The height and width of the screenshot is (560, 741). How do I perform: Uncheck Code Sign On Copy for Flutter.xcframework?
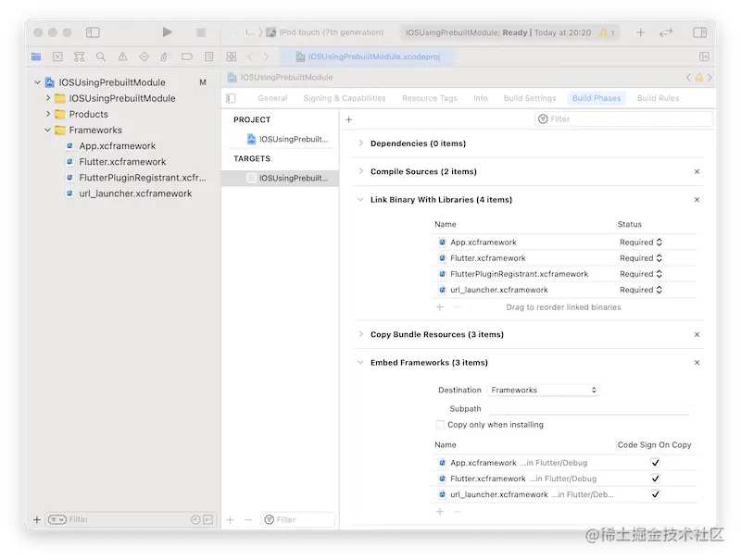click(x=653, y=479)
